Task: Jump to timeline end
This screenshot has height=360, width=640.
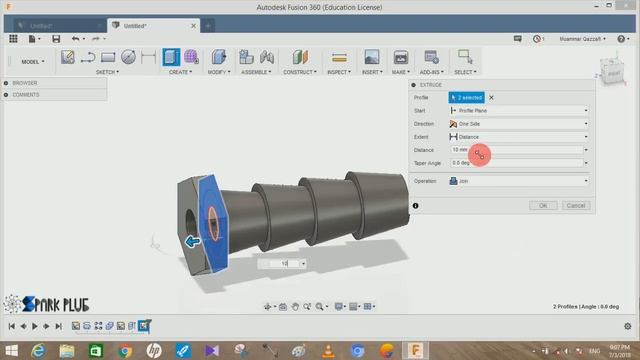Action: pos(58,326)
